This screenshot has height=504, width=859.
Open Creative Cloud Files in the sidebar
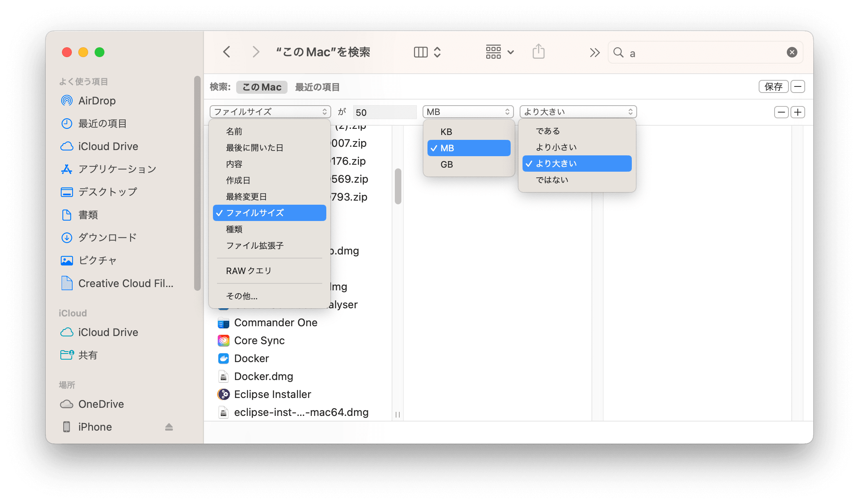click(125, 283)
